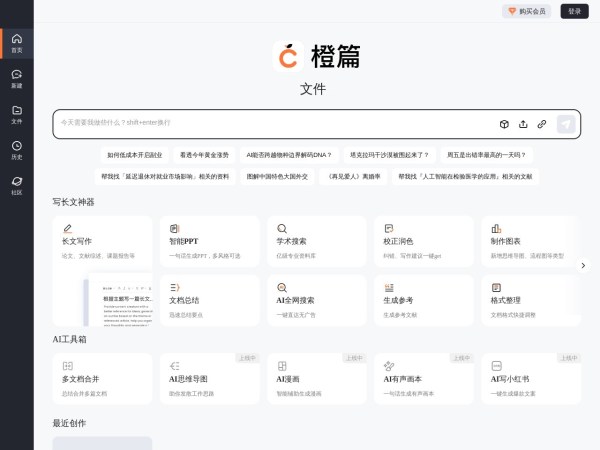600x450 pixels.
Task: Select suggestion 如何低成本开启副业
Action: 135,155
